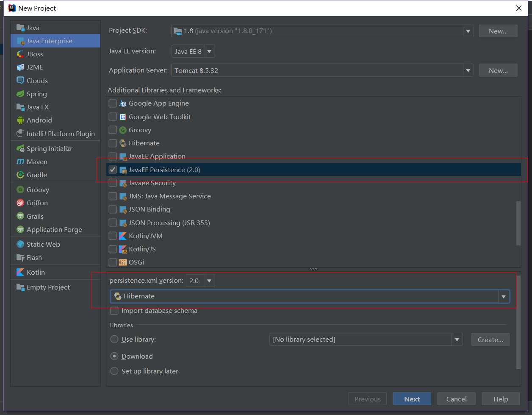The width and height of the screenshot is (532, 415).
Task: Click the Kotlin icon in sidebar
Action: [20, 272]
